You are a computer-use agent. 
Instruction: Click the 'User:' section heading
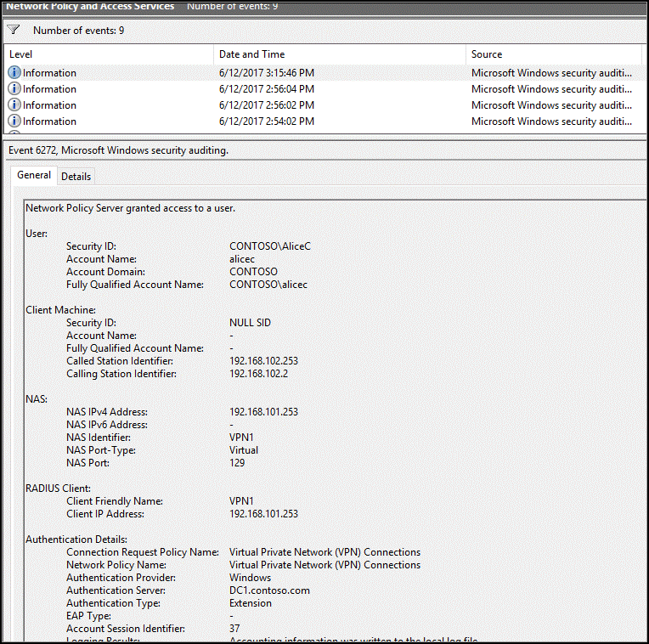(x=37, y=234)
